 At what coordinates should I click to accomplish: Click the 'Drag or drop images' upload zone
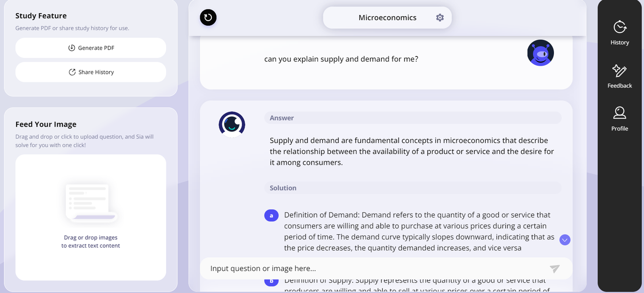pos(91,217)
